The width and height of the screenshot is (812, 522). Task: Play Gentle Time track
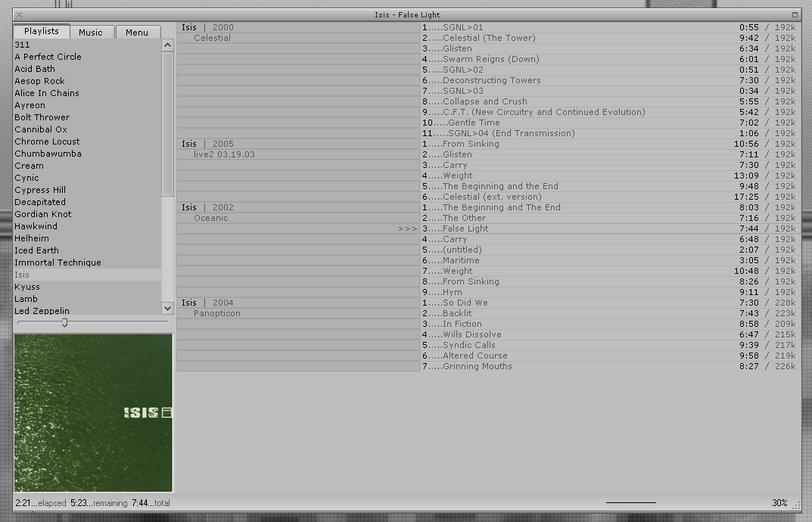609,123
